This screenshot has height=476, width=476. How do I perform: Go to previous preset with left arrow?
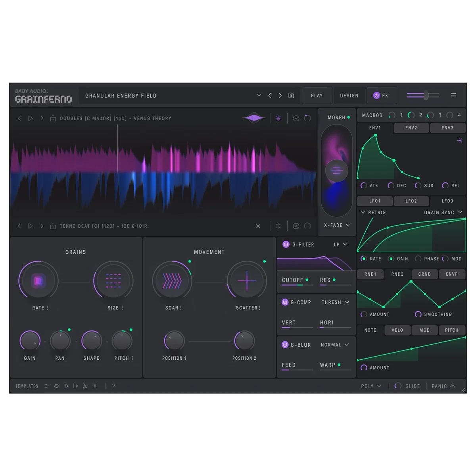pyautogui.click(x=270, y=95)
